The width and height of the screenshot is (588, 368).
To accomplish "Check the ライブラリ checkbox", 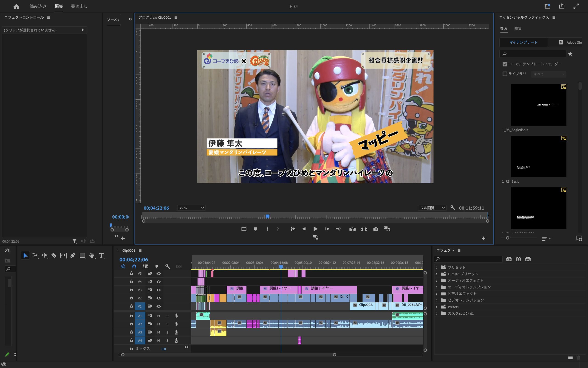I will coord(505,74).
